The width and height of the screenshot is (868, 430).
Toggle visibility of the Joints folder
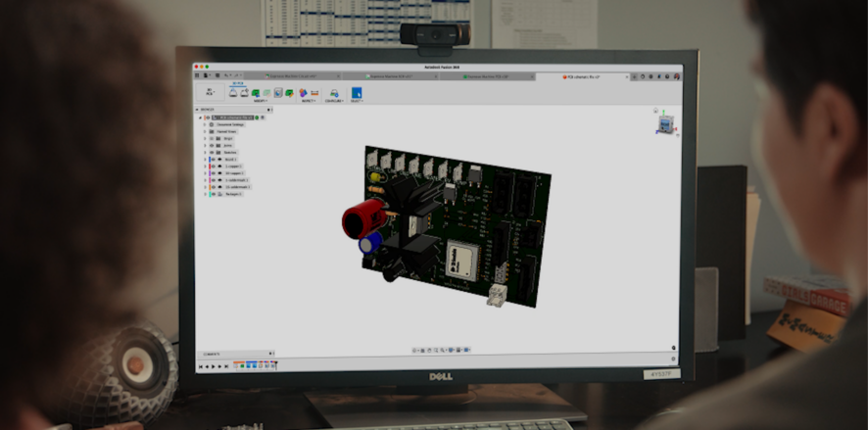coord(212,146)
